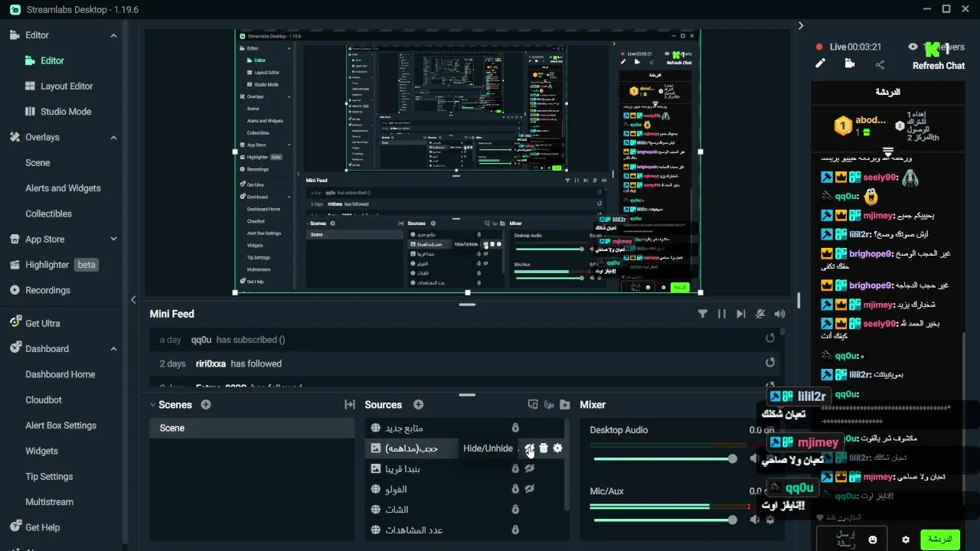The height and width of the screenshot is (551, 980).
Task: Collapse the Scenes panel arrow
Action: pyautogui.click(x=152, y=405)
